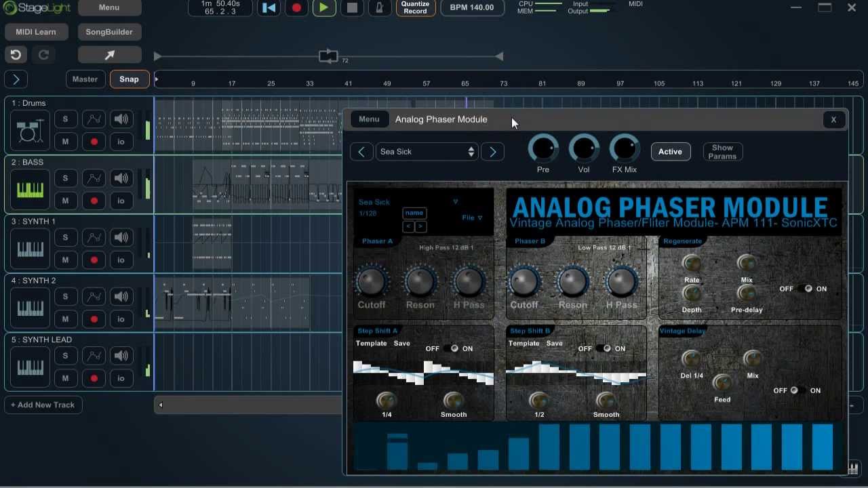Viewport: 868px width, 488px height.
Task: Open the Drums kit instrument icon
Action: pos(30,131)
